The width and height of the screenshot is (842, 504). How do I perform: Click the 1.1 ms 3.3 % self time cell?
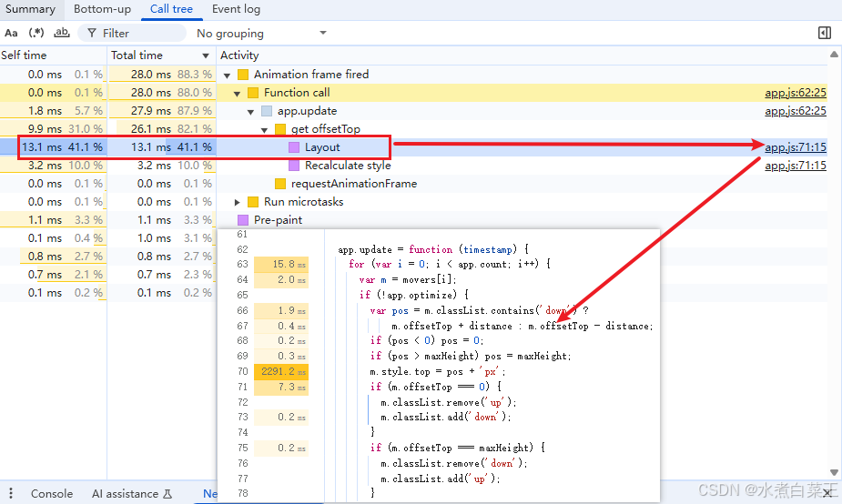[x=53, y=220]
